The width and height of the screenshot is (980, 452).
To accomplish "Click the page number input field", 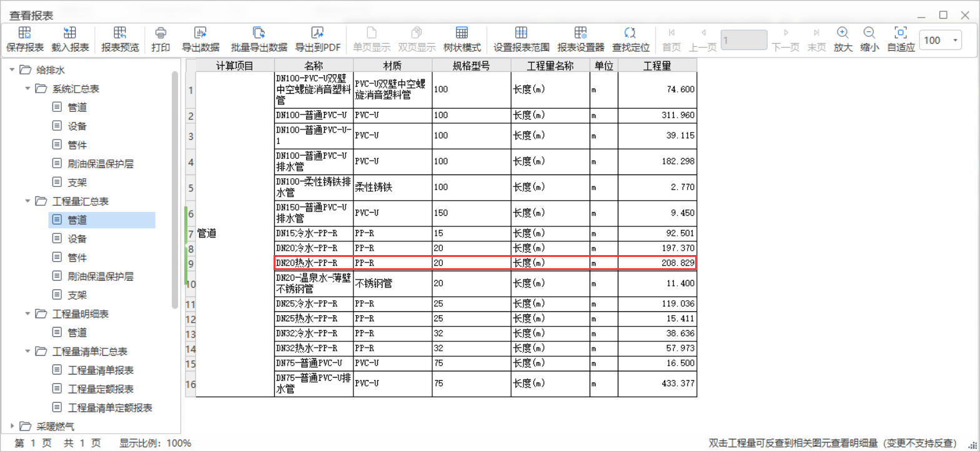I will pyautogui.click(x=744, y=40).
